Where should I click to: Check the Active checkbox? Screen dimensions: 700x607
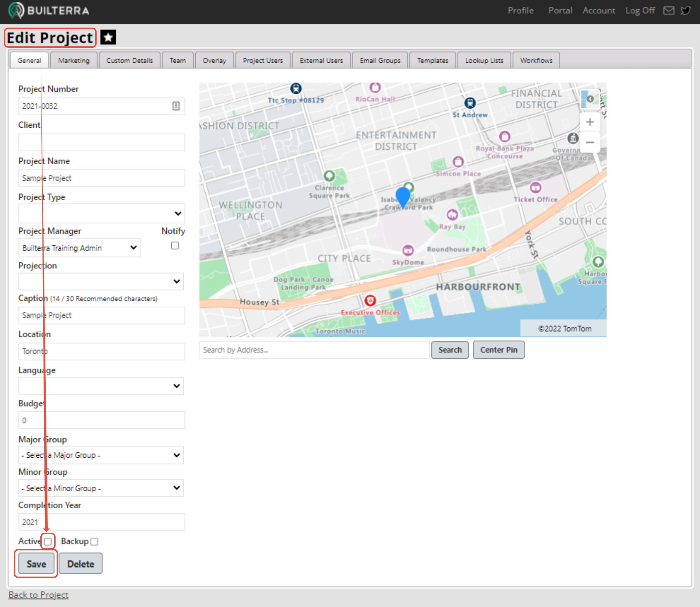point(48,541)
